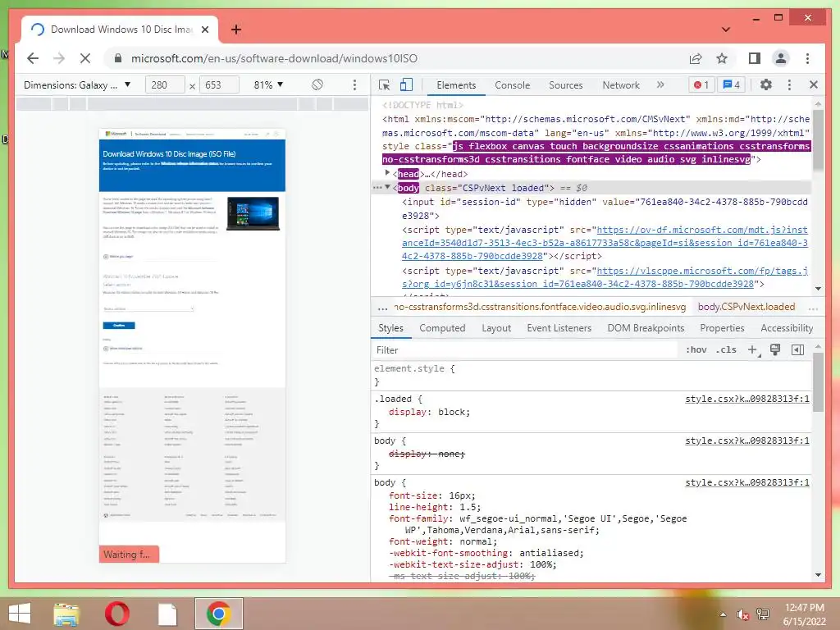Image resolution: width=840 pixels, height=630 pixels.
Task: Click the viewport height field 653
Action: (x=218, y=84)
